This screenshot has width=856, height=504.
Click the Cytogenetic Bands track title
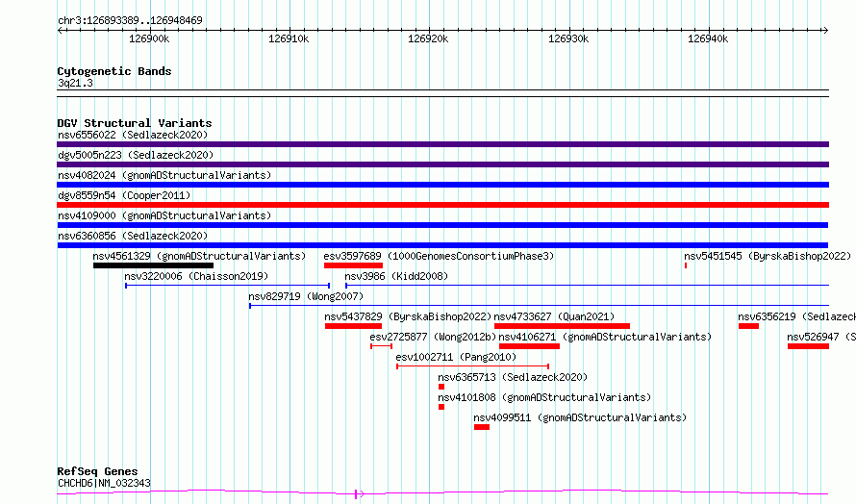click(x=114, y=71)
